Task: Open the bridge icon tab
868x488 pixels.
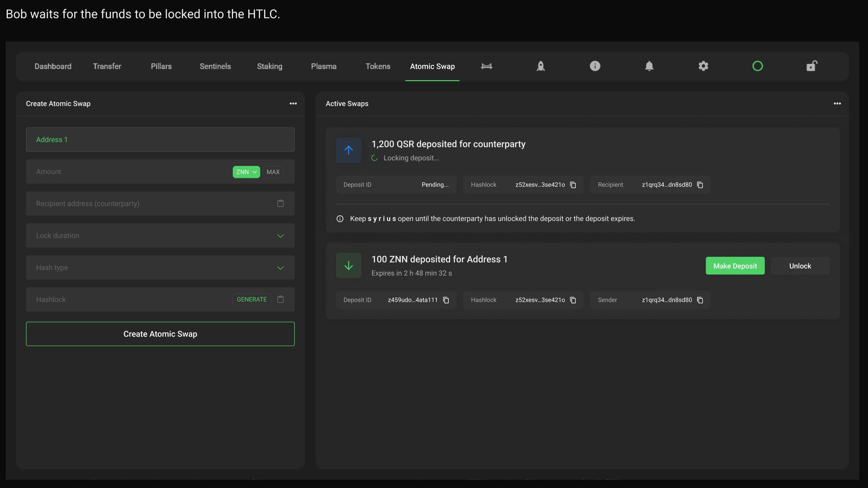Action: (486, 66)
